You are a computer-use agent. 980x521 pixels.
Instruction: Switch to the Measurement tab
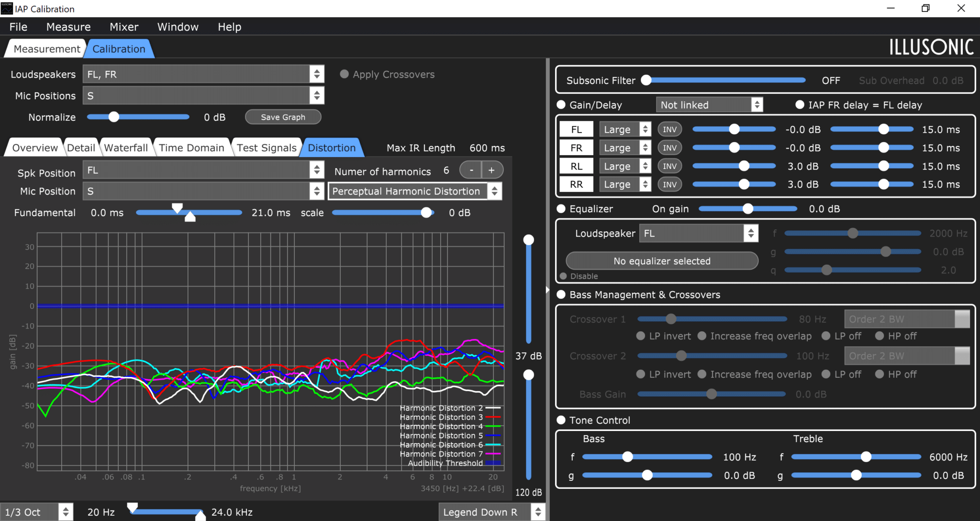46,49
